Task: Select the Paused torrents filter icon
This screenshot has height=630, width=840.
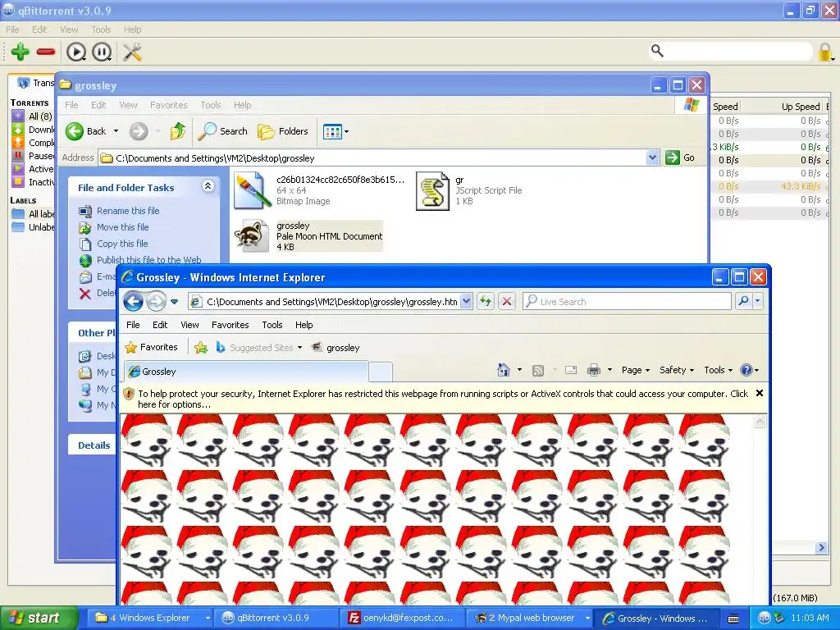Action: click(18, 155)
